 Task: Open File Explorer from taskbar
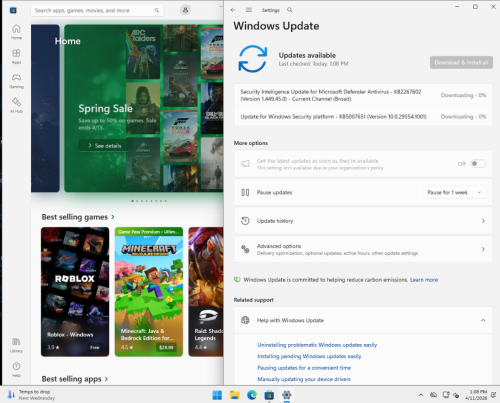point(235,395)
